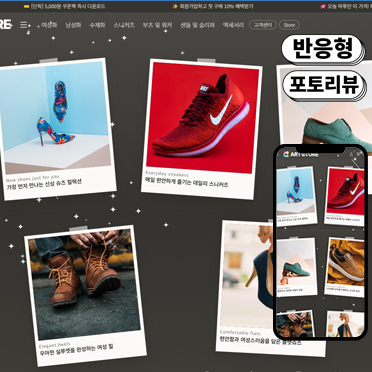Click the caption 편안함과 여성스러움을 담은 플랫슈즈
Screen dimensions: 372x372
click(261, 340)
